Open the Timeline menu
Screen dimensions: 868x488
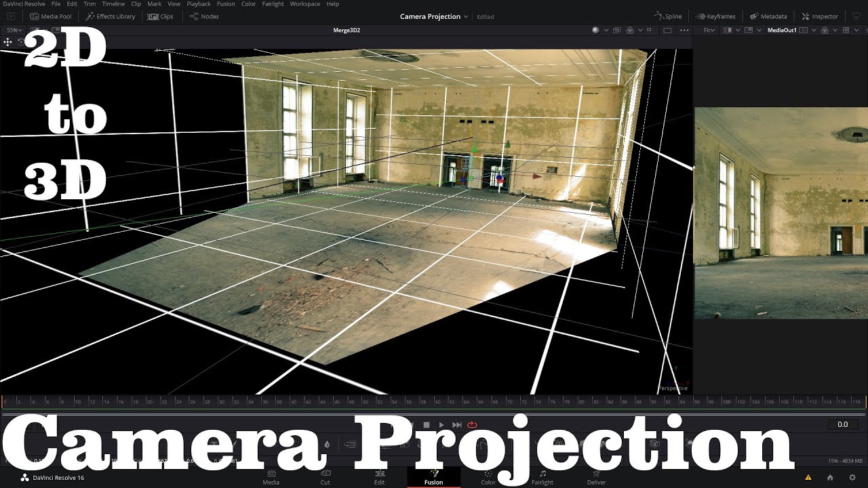click(x=113, y=4)
